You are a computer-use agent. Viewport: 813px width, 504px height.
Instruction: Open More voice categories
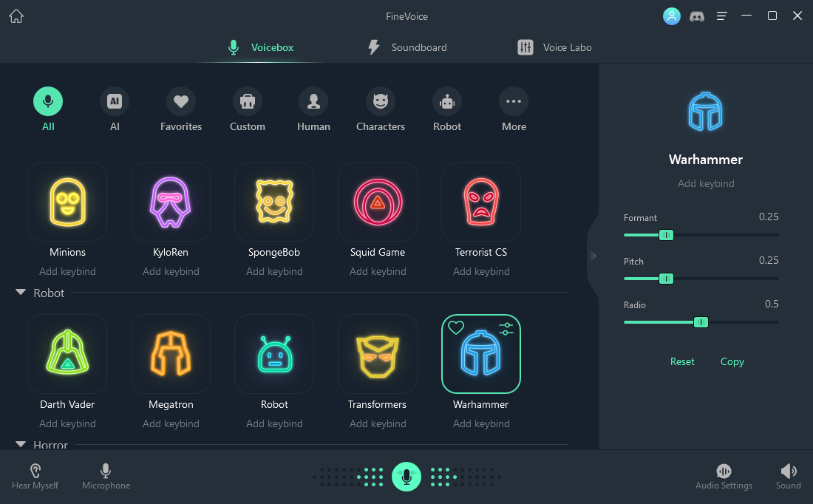click(x=514, y=109)
